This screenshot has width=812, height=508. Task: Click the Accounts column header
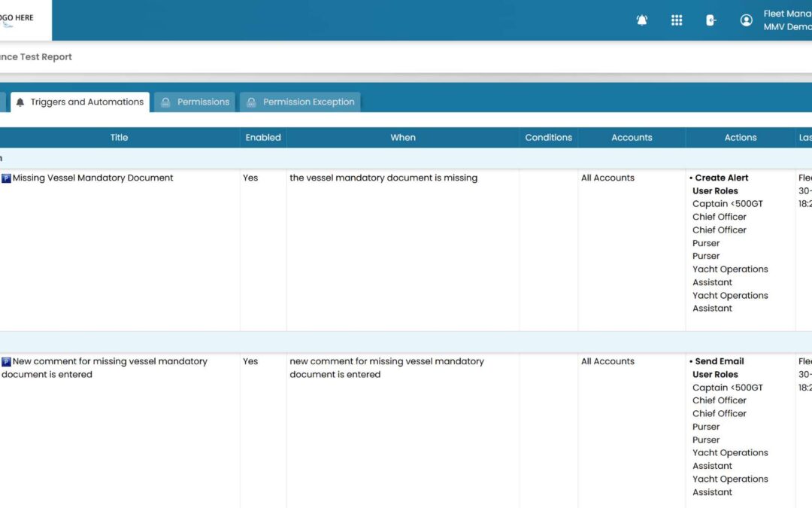[632, 138]
